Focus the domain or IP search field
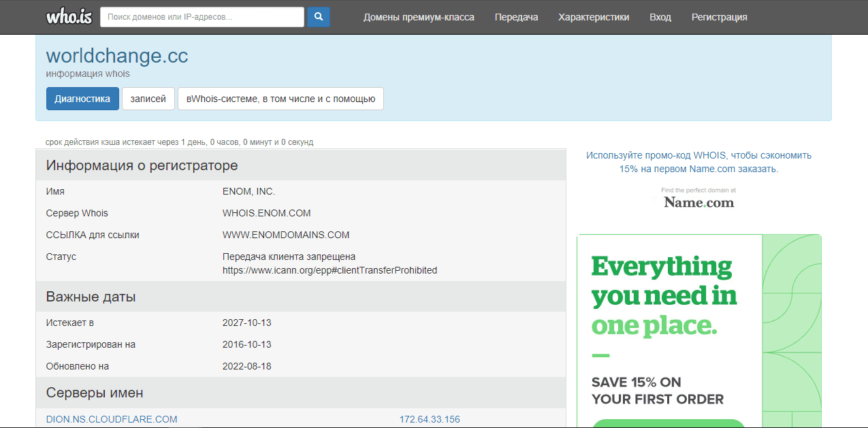 click(x=202, y=17)
